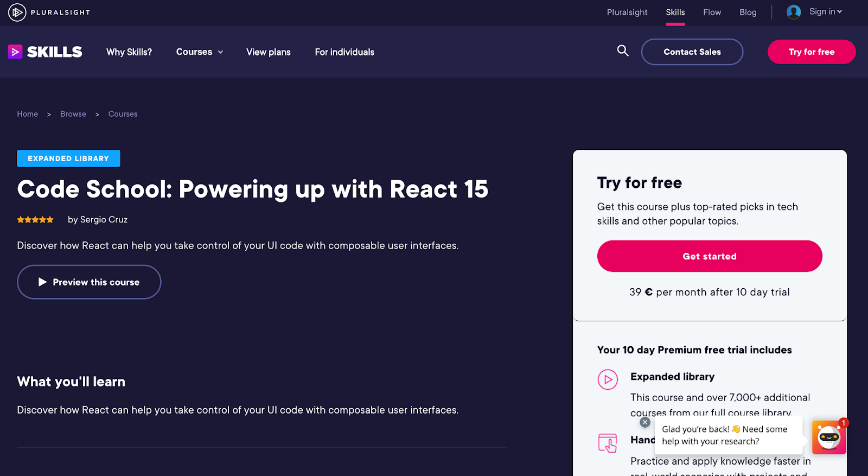The width and height of the screenshot is (868, 476).
Task: Click Preview this course button
Action: click(x=89, y=282)
